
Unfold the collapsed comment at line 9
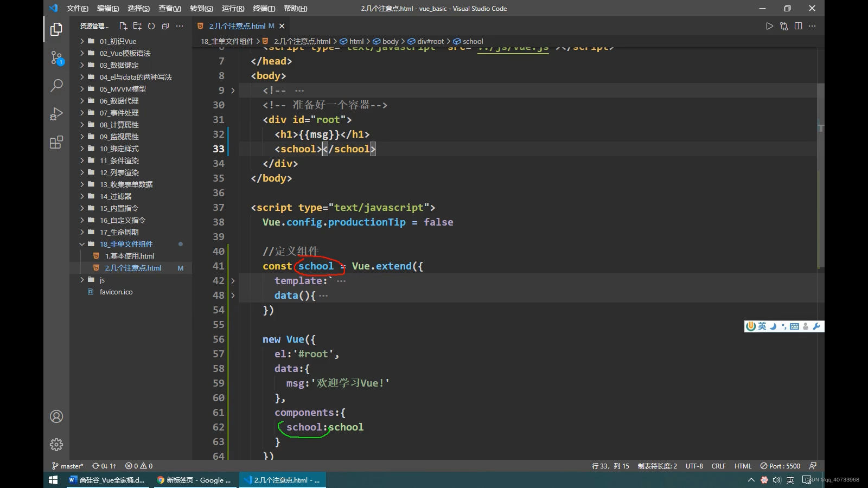[233, 91]
